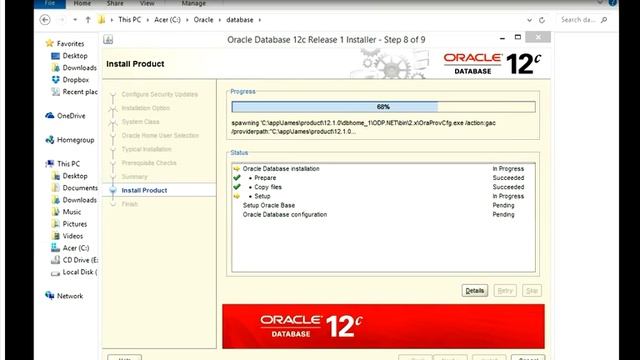Click the Skip button
The height and width of the screenshot is (360, 640).
532,291
